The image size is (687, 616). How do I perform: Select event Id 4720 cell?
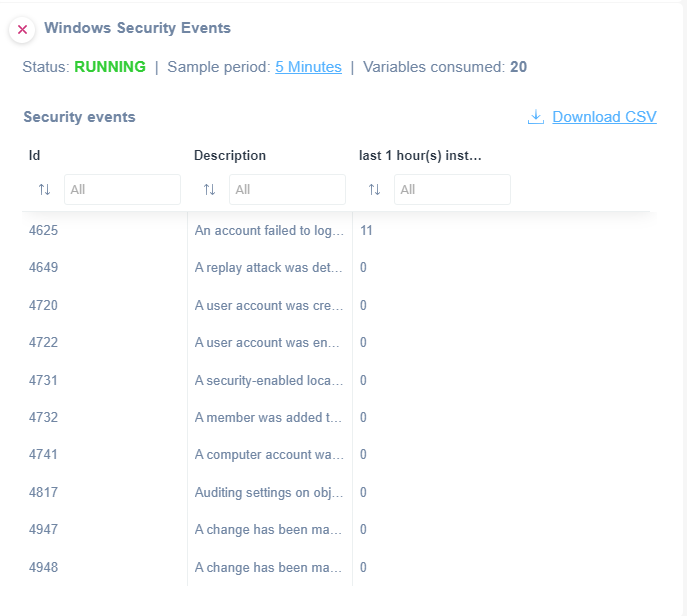tap(43, 305)
